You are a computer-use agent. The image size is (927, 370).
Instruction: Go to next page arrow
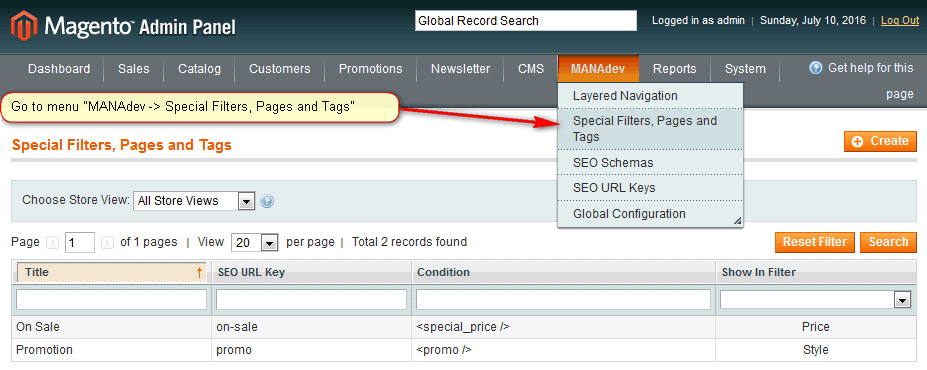click(x=108, y=242)
